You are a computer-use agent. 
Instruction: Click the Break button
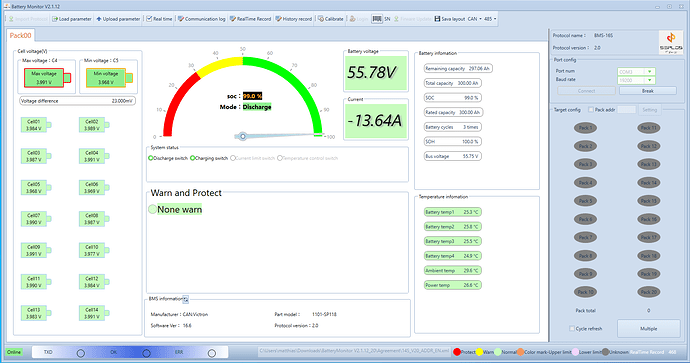[648, 91]
